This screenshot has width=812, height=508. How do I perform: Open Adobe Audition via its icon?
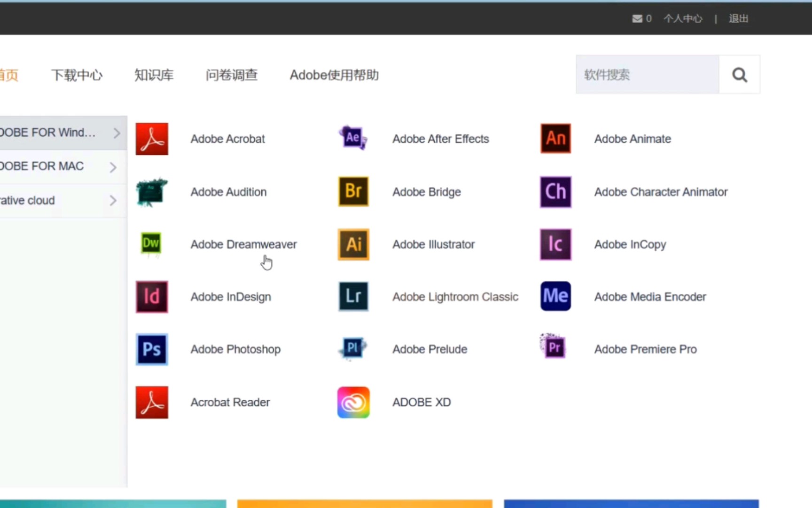coord(151,192)
